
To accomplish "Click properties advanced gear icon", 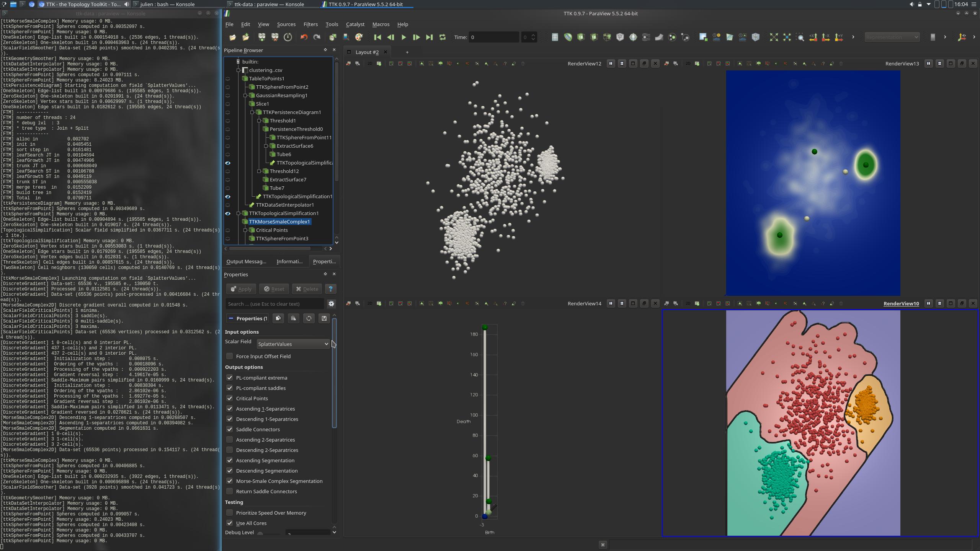I will coord(332,304).
